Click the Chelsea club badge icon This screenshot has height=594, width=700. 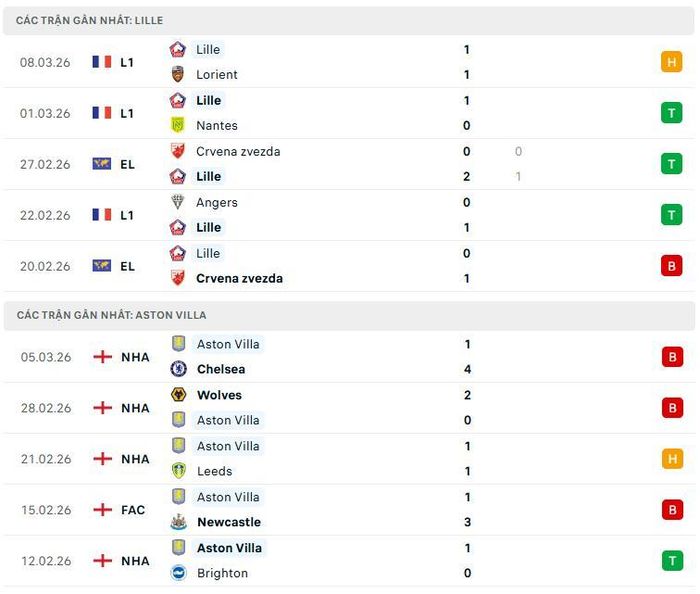pos(178,369)
